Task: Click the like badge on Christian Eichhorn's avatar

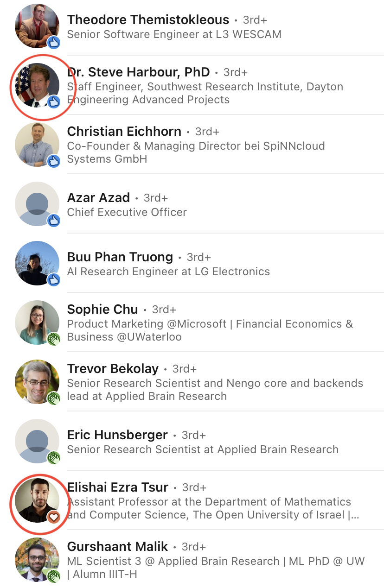Action: 54,161
